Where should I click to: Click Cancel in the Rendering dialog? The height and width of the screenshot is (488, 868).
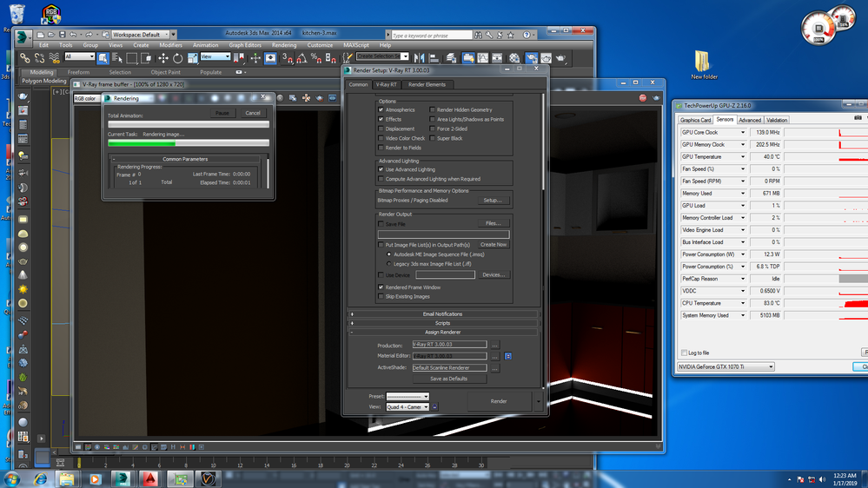coord(253,113)
